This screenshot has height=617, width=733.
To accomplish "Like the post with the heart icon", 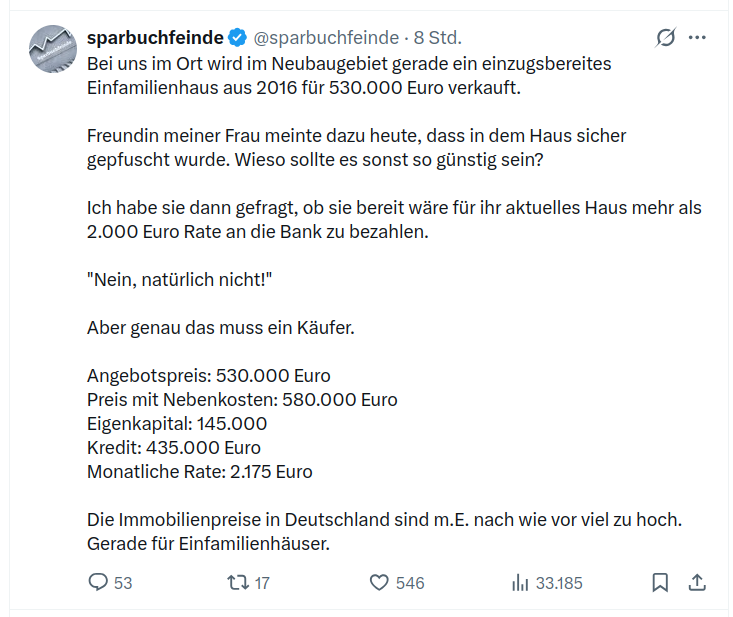I will 379,583.
